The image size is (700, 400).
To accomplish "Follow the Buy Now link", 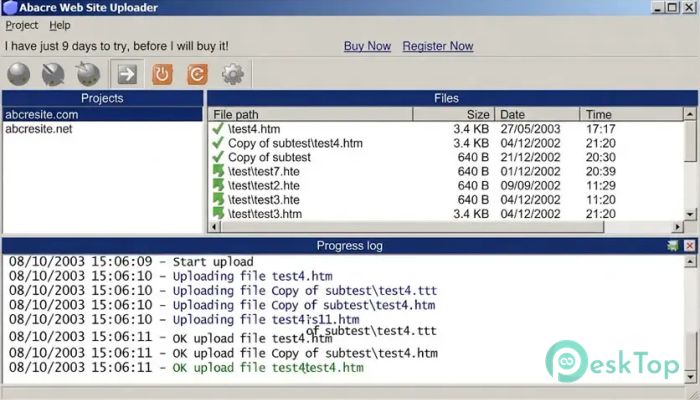I will point(367,46).
